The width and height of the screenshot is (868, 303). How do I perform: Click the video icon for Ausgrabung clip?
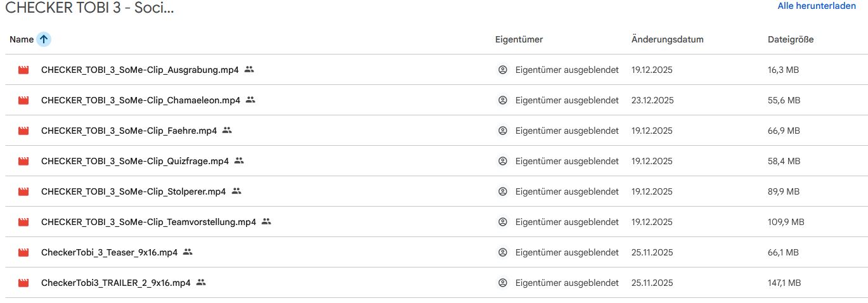click(x=23, y=70)
